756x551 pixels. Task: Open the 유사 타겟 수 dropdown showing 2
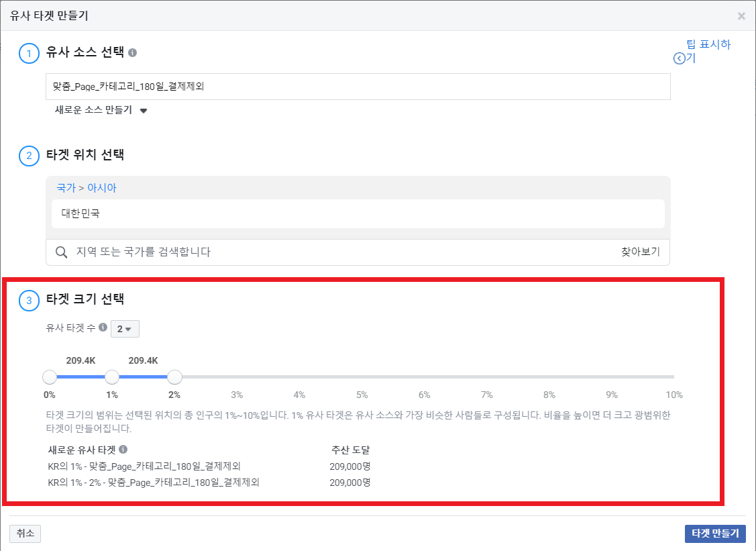click(125, 329)
